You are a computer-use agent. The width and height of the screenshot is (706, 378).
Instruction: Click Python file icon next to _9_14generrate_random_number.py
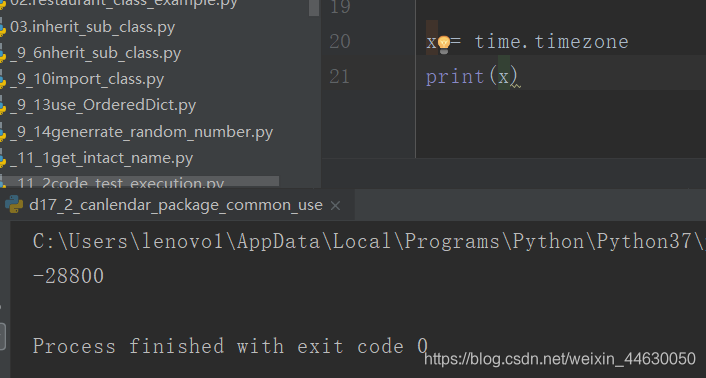tap(3, 133)
